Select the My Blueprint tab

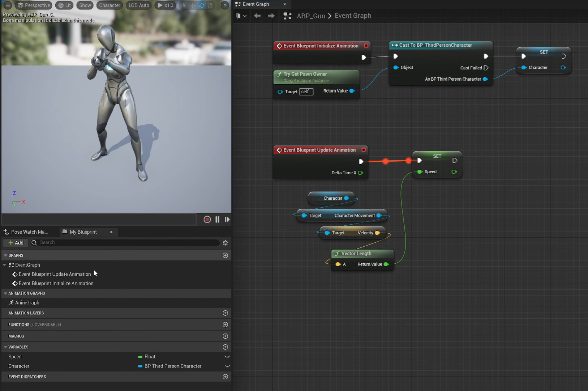[x=83, y=232]
